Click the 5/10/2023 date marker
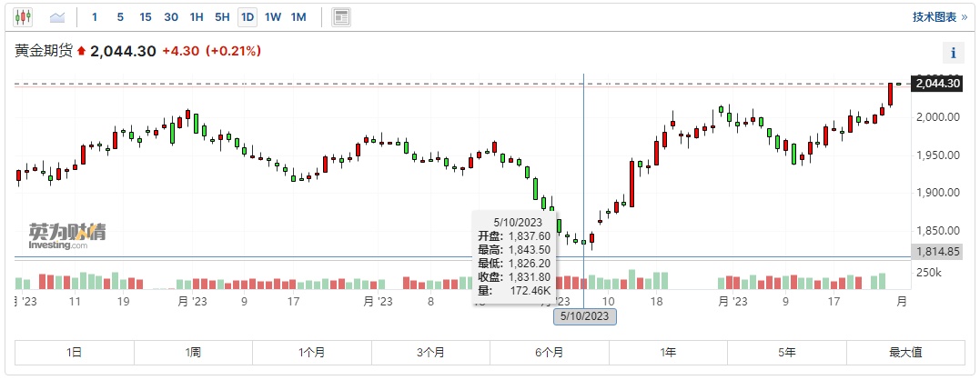The image size is (980, 380). 586,316
